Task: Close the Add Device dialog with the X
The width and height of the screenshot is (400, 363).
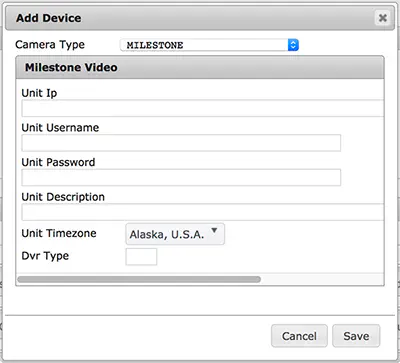Action: click(x=383, y=18)
